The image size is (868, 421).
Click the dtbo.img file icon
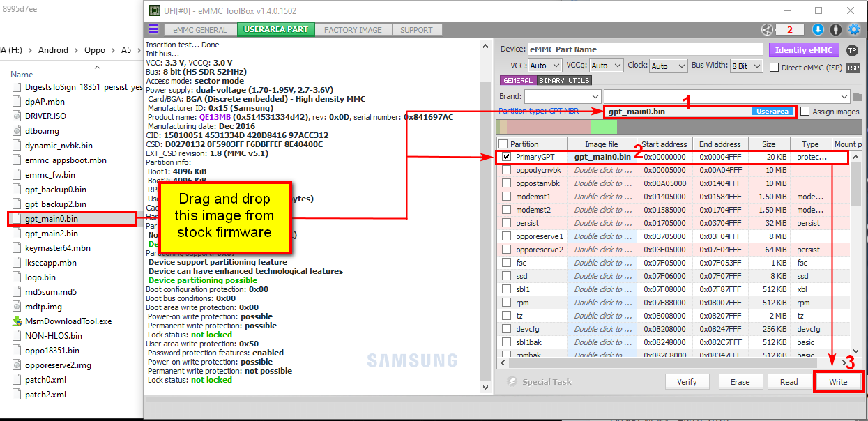click(x=17, y=131)
